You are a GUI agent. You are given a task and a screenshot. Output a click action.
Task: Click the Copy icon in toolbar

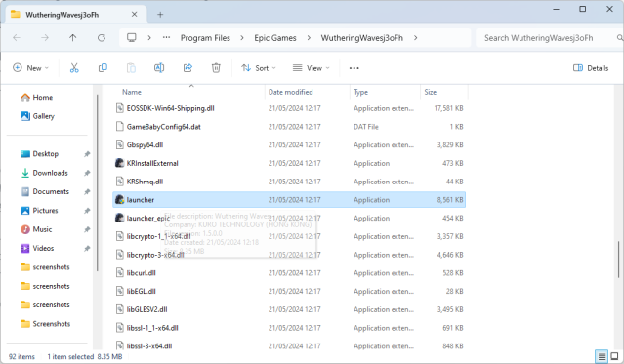click(103, 68)
